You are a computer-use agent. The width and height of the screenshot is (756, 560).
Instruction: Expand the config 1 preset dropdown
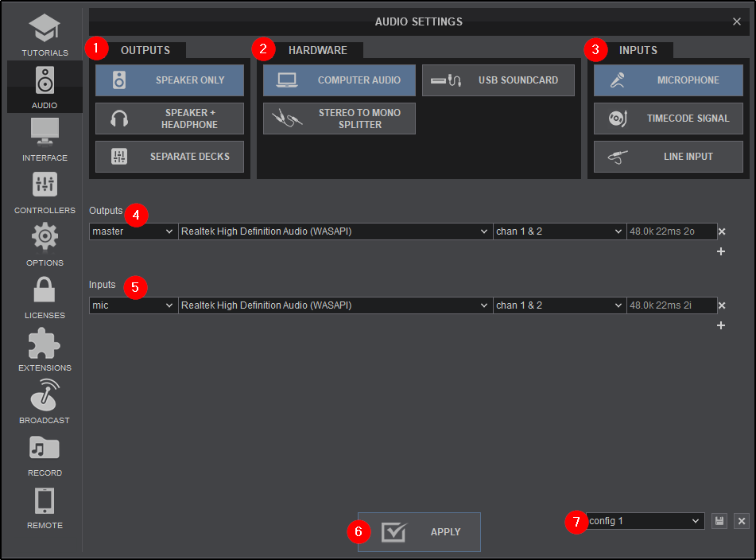[x=645, y=521]
